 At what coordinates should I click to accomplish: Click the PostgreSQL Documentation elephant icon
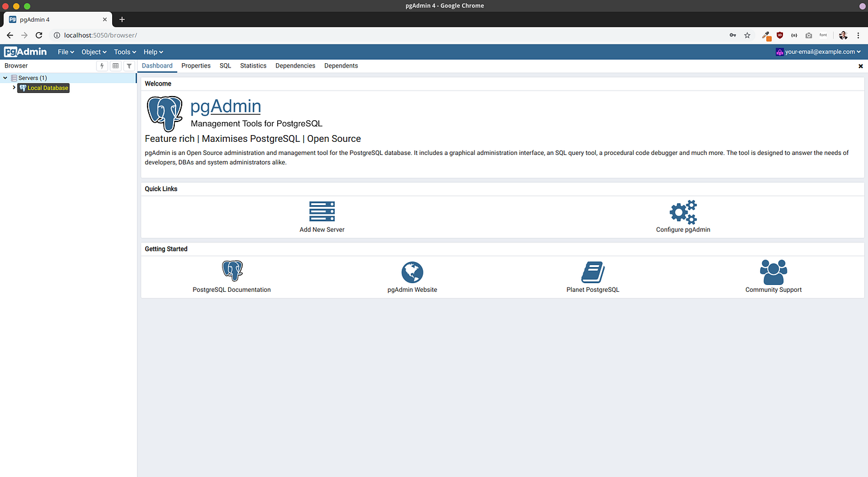(x=232, y=270)
